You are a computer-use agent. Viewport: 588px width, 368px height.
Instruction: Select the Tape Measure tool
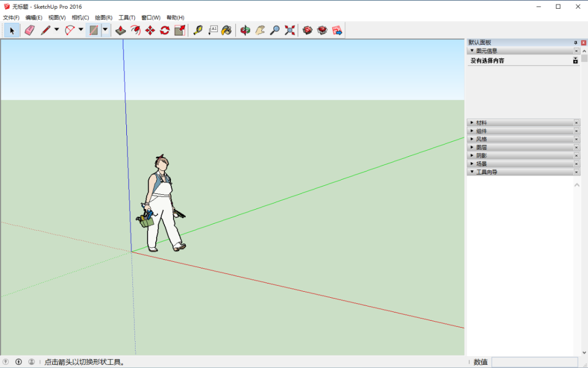tap(198, 30)
